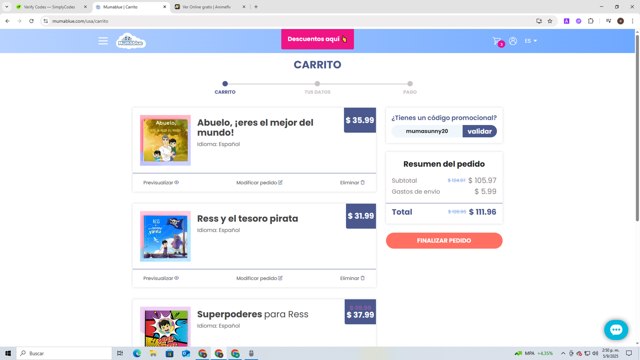640x360 pixels.
Task: Click the $ 35.99 price tag
Action: 360,120
